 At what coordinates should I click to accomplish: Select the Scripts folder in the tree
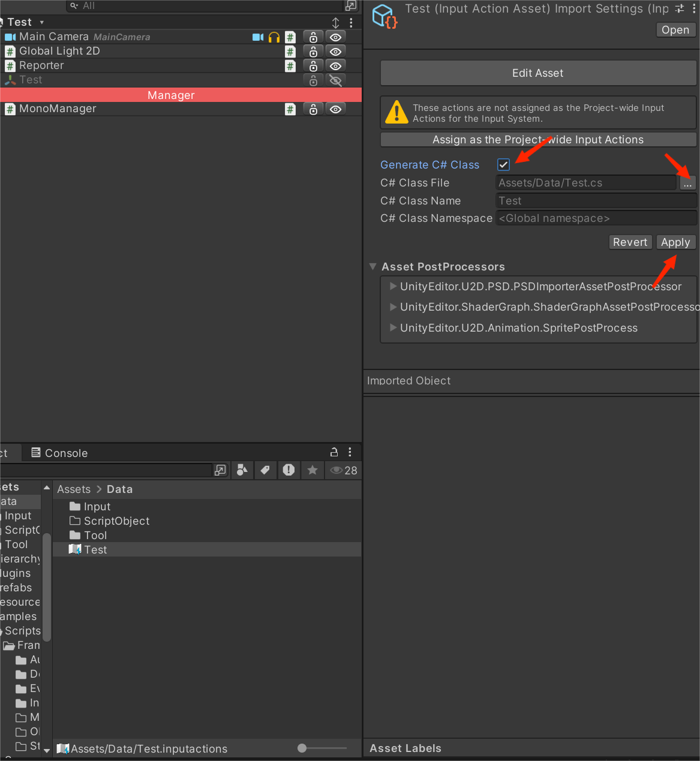tap(23, 631)
